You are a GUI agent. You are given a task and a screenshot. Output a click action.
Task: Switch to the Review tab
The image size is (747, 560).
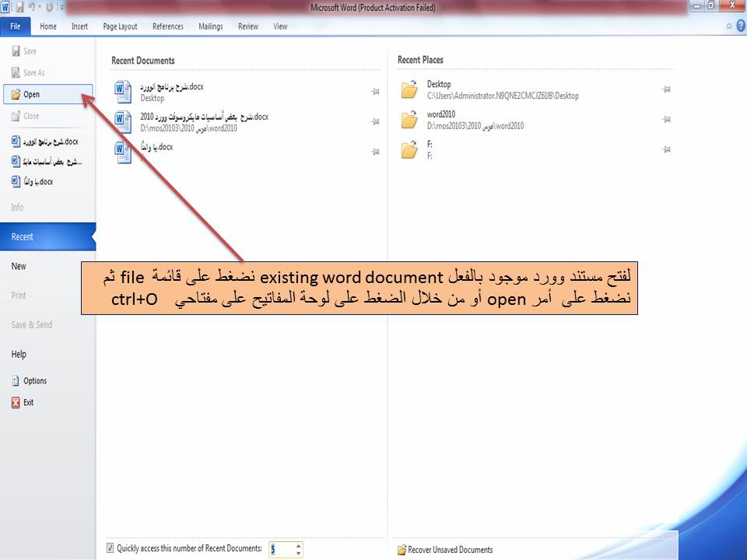[248, 26]
